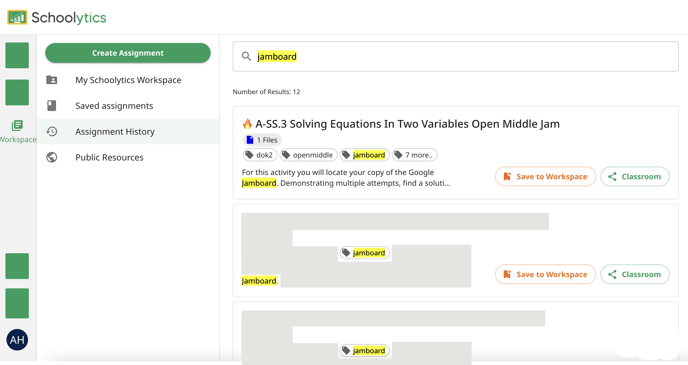Click the My Schoolytics Workspace folder icon
The height and width of the screenshot is (365, 688).
[x=52, y=80]
